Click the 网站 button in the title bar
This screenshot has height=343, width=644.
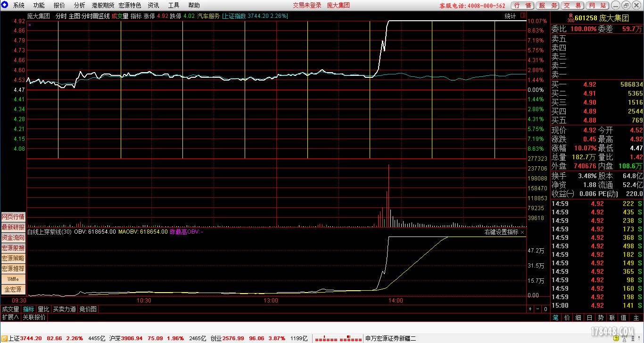[x=597, y=6]
